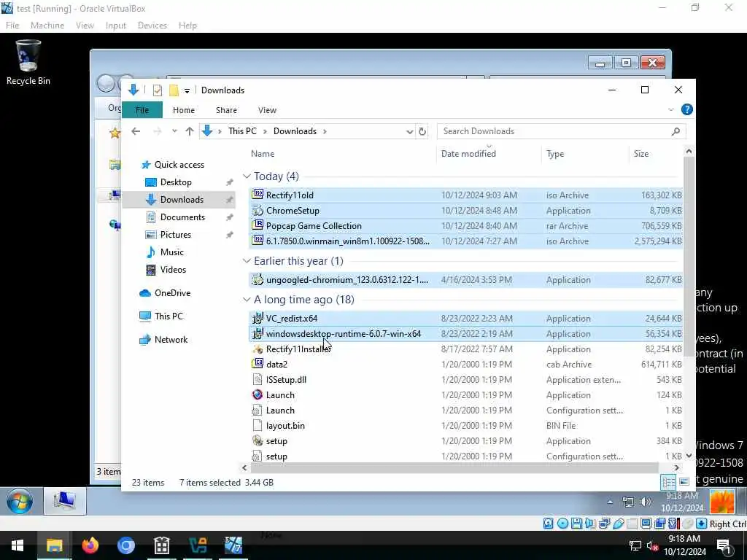Screen dimensions: 747x560
Task: Expand the ribbon with the chevron
Action: pos(671,110)
